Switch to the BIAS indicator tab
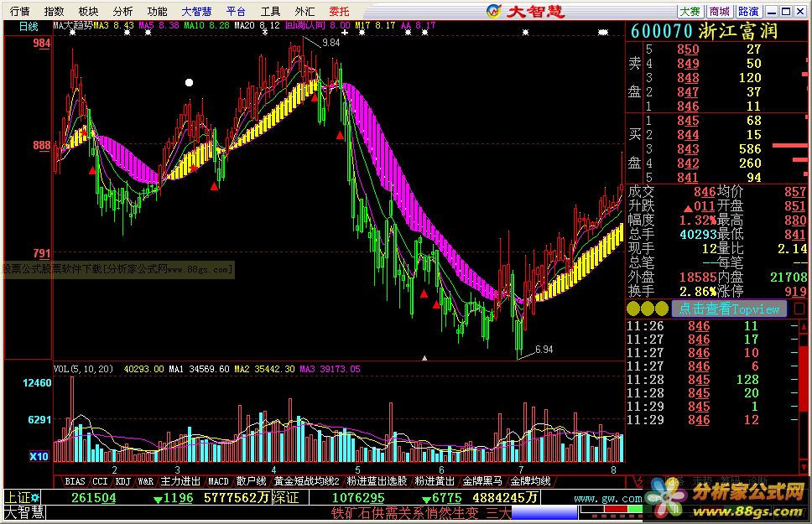 75,481
